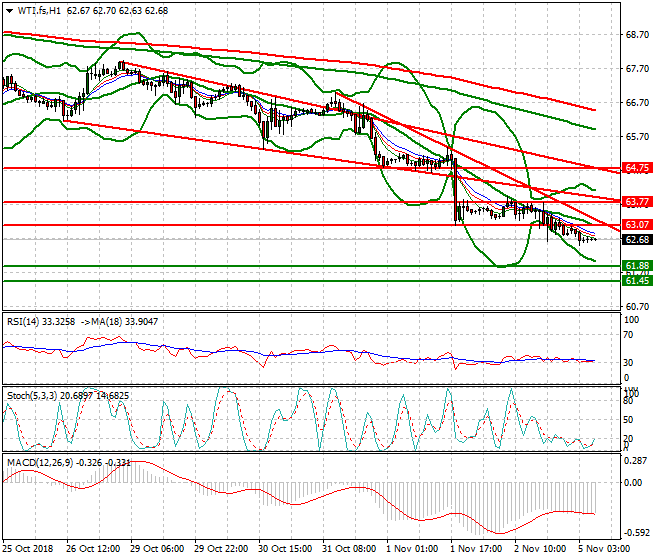Screen dimensions: 660x560
Task: Click the MACD 0.00 axis value
Action: pos(633,483)
